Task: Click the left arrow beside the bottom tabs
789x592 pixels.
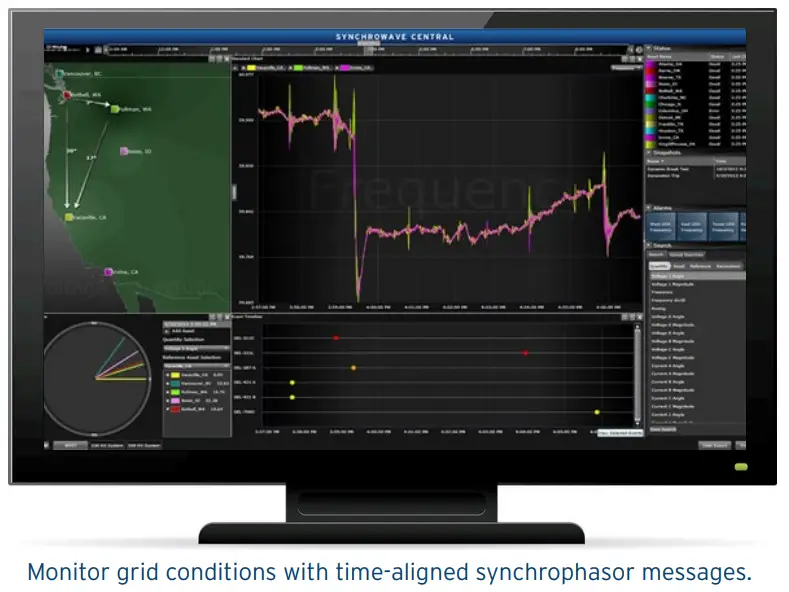Action: coord(47,446)
